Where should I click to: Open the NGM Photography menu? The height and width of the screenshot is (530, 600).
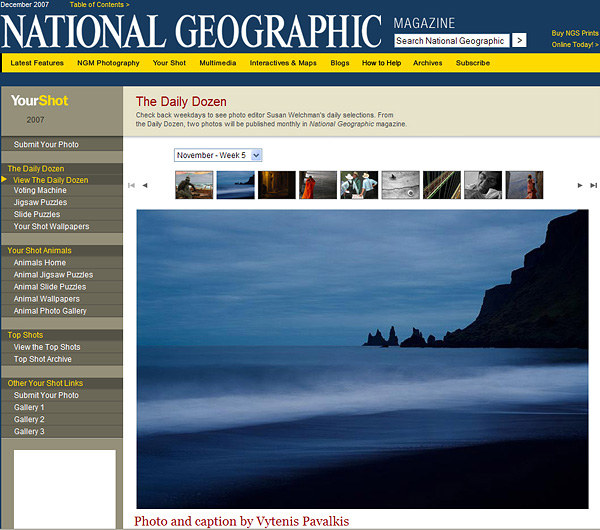click(x=110, y=63)
